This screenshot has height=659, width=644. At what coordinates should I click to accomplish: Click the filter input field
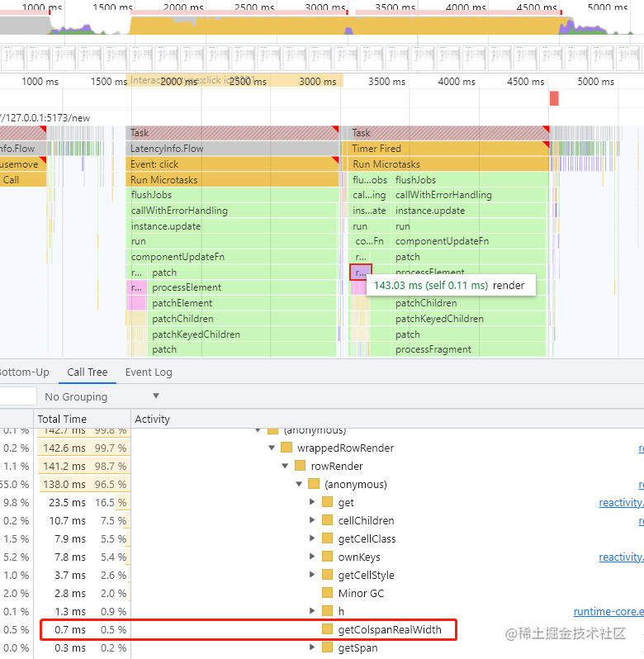click(18, 396)
